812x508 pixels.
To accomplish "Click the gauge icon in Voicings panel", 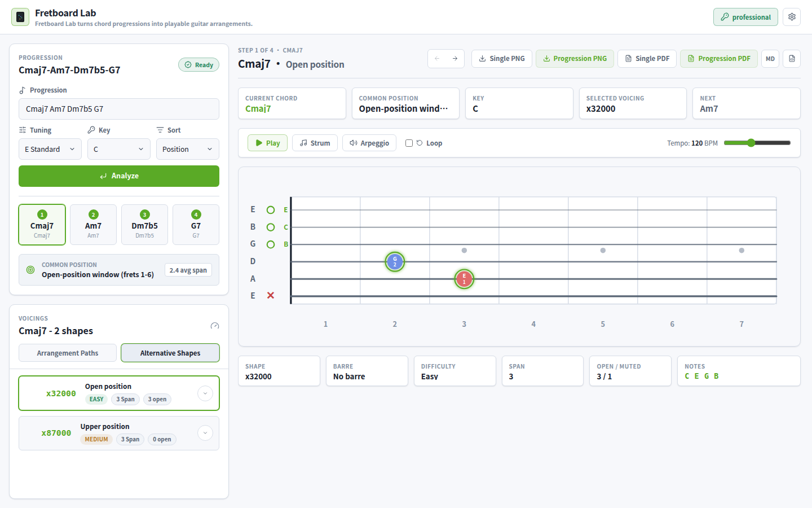I will click(x=214, y=326).
